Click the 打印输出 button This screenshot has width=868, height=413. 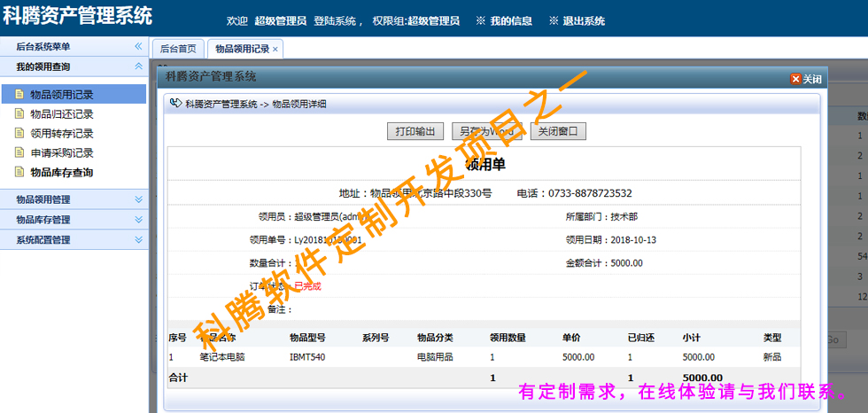click(x=415, y=131)
